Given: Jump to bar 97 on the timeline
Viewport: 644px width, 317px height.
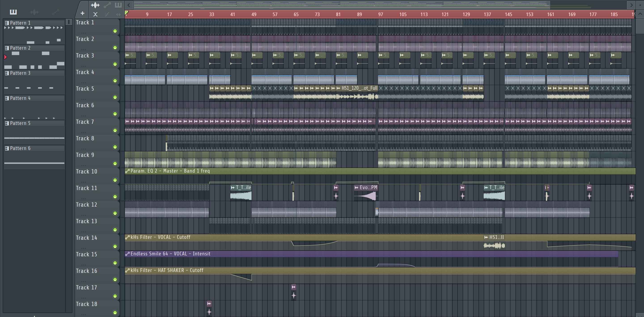Looking at the screenshot, I should coord(381,14).
